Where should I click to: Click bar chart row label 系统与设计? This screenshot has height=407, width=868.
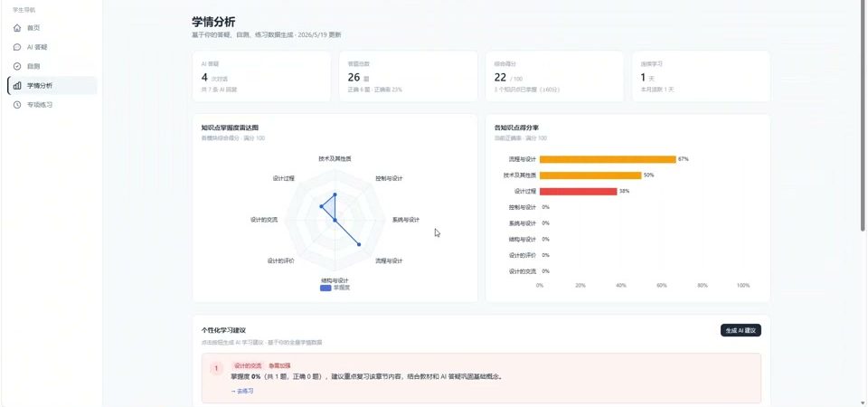click(x=523, y=223)
